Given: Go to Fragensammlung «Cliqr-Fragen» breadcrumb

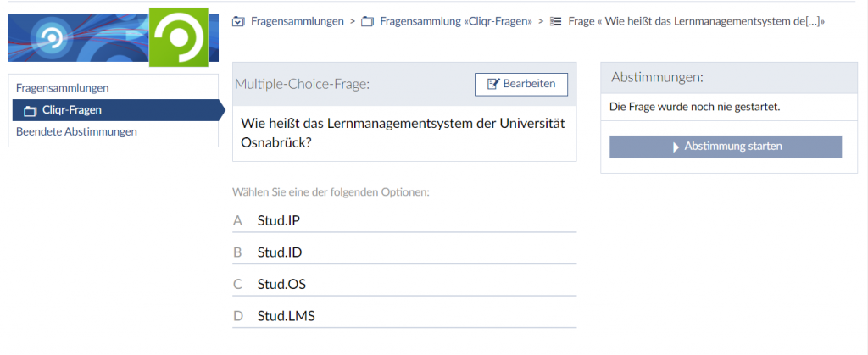Looking at the screenshot, I should (456, 21).
